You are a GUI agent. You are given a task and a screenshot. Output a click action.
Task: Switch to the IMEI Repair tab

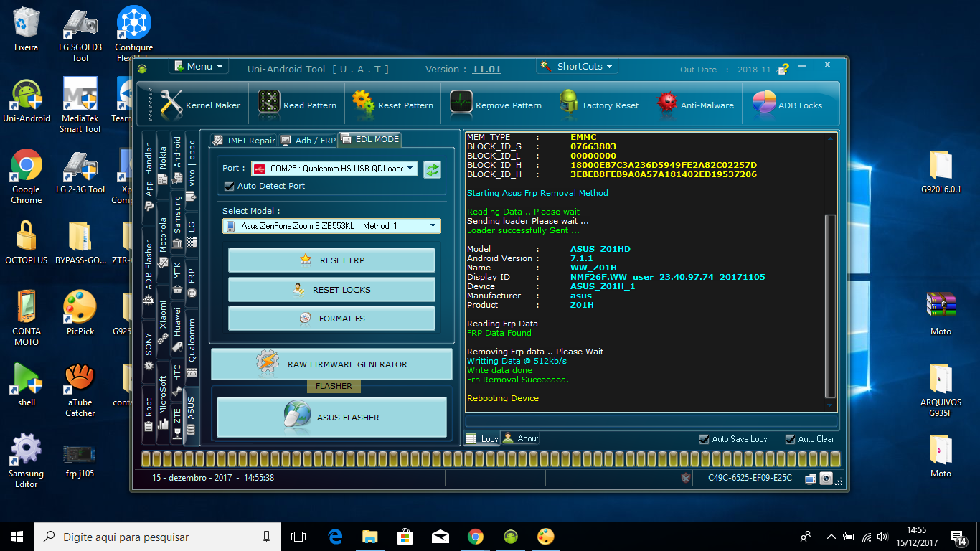point(243,141)
